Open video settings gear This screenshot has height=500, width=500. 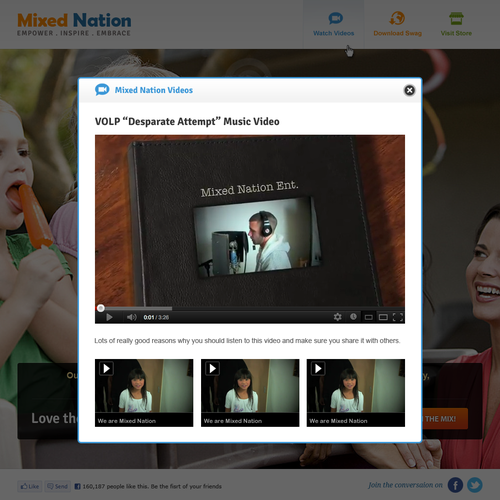tap(337, 317)
